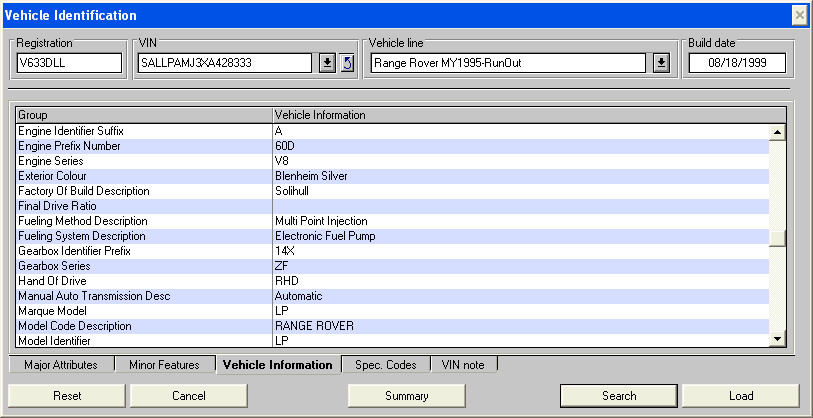This screenshot has width=813, height=418.
Task: Select the Model Identifier row
Action: coord(393,341)
